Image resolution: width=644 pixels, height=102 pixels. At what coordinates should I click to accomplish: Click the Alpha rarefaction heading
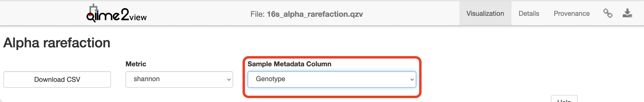57,42
